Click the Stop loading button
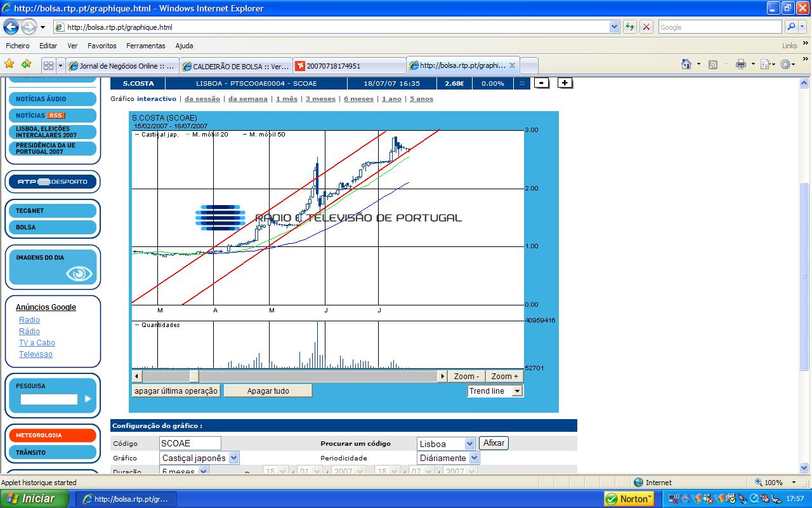The image size is (812, 508). 646,27
